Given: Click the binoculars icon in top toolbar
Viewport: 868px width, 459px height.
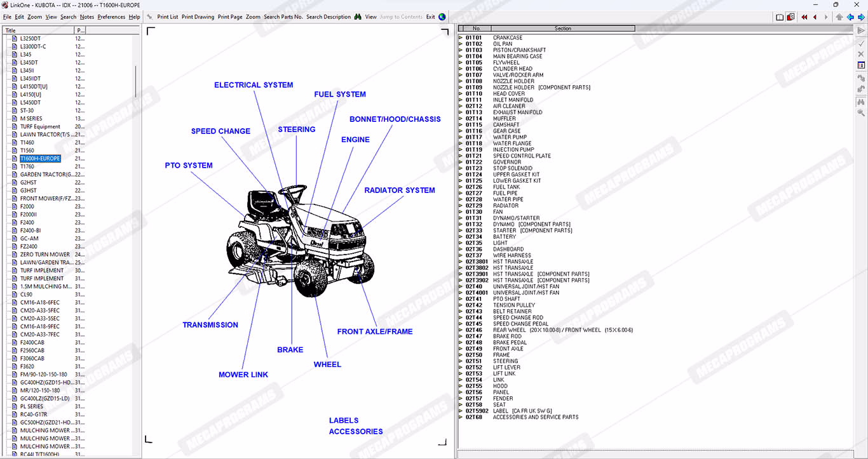Looking at the screenshot, I should (x=358, y=17).
